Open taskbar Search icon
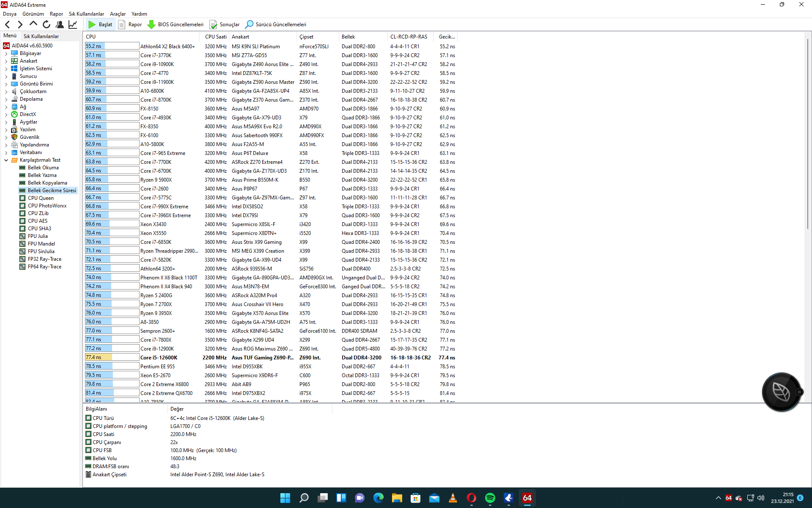The image size is (812, 508). pyautogui.click(x=304, y=498)
